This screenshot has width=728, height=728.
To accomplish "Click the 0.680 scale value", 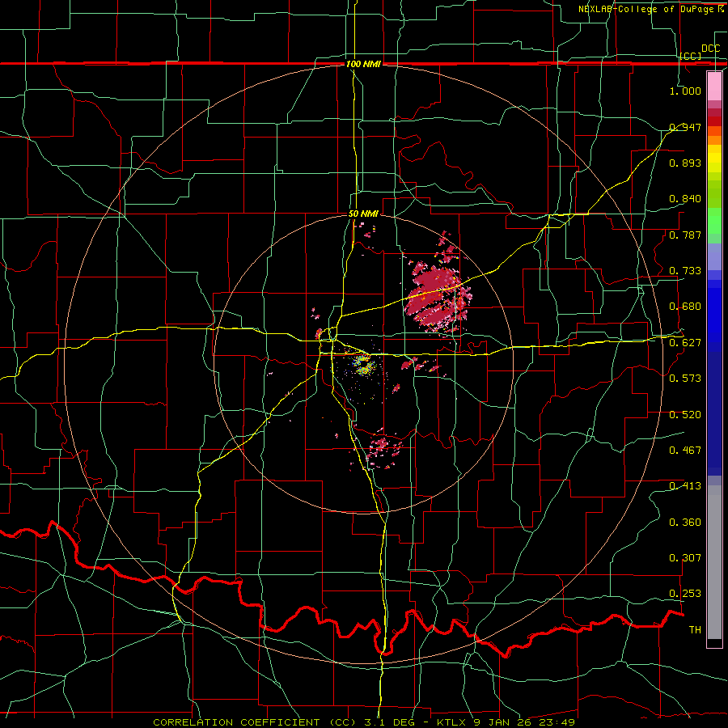I will coord(685,307).
